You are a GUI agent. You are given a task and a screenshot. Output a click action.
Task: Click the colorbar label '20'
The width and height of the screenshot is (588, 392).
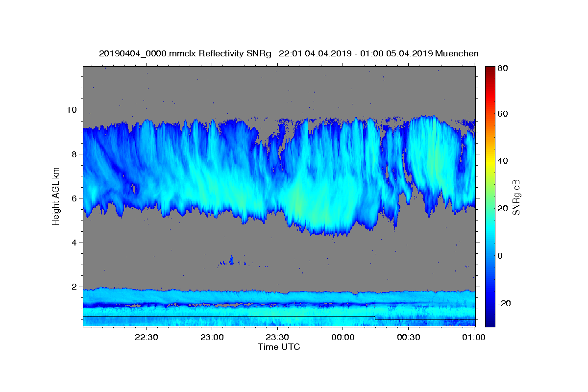[x=503, y=208]
